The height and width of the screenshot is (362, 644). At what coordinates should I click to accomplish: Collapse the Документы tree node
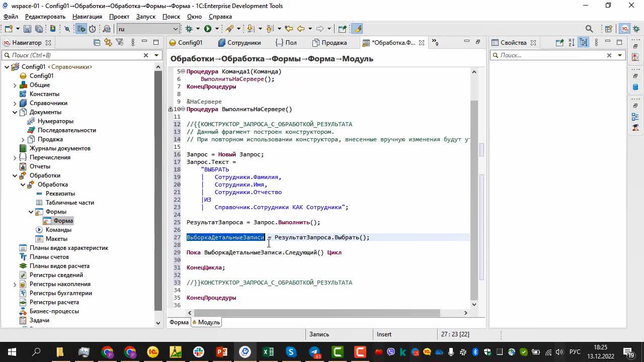point(15,112)
